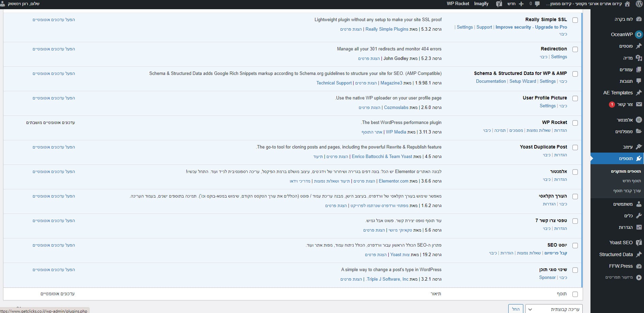Click the תוסף column header in footer

[x=561, y=294]
